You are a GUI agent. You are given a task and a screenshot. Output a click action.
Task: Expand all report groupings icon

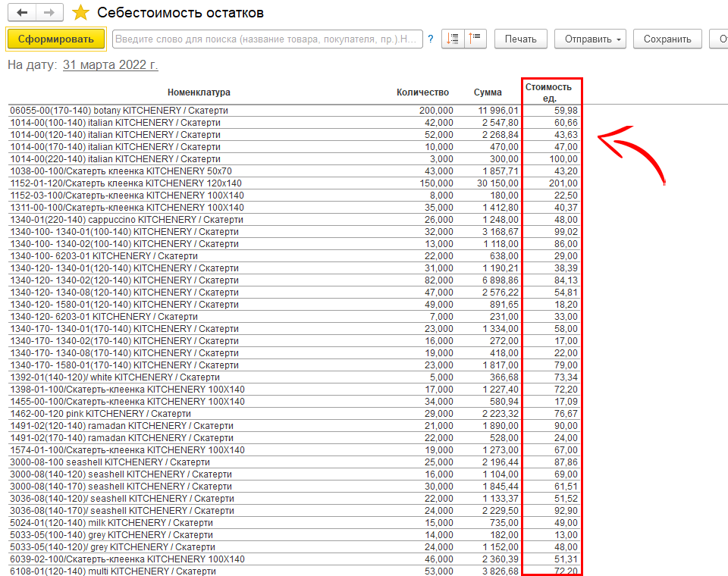453,39
